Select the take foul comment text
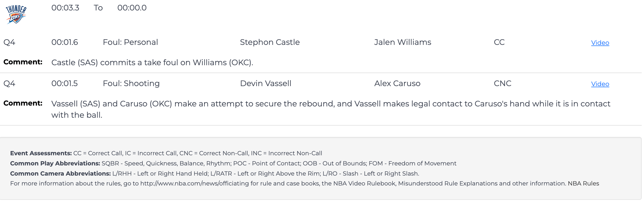Viewport: 644px width, 201px height. 152,62
